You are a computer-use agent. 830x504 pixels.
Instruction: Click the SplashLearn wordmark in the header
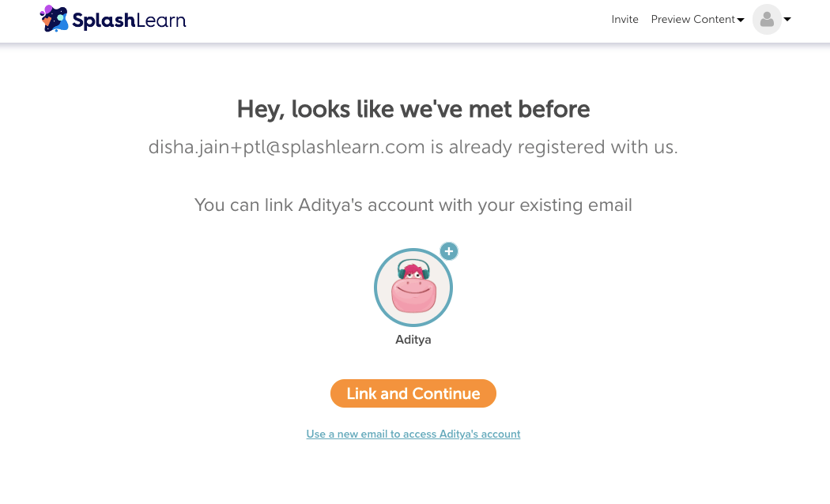(x=130, y=19)
